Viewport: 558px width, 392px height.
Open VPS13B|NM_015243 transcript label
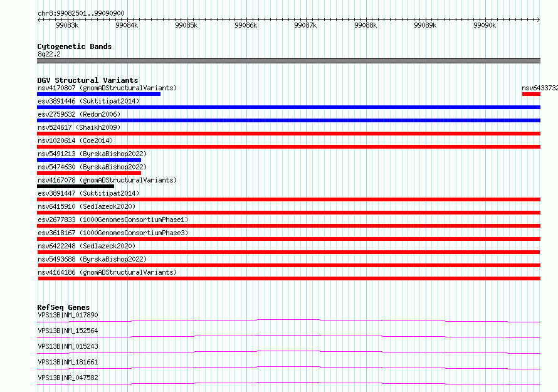68,346
